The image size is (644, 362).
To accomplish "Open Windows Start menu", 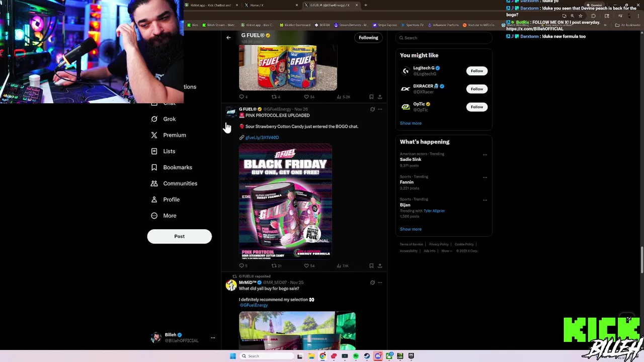I will [232, 356].
